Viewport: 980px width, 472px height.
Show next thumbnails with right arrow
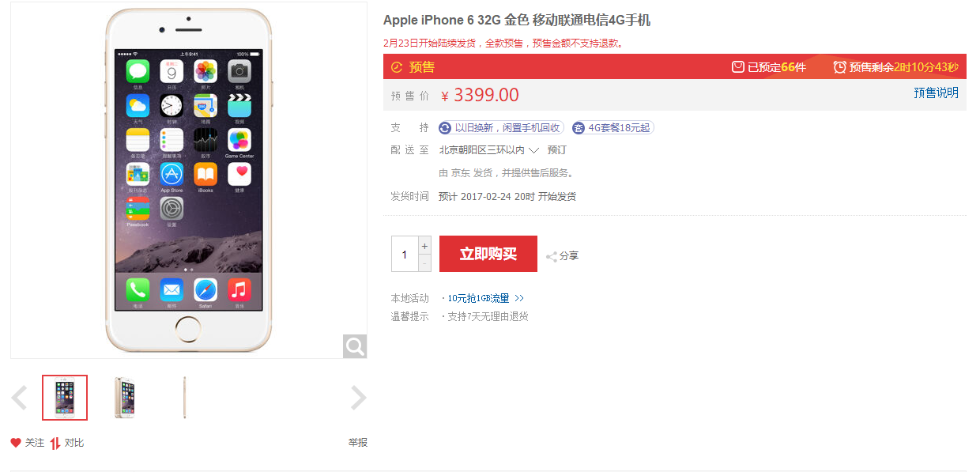point(359,398)
